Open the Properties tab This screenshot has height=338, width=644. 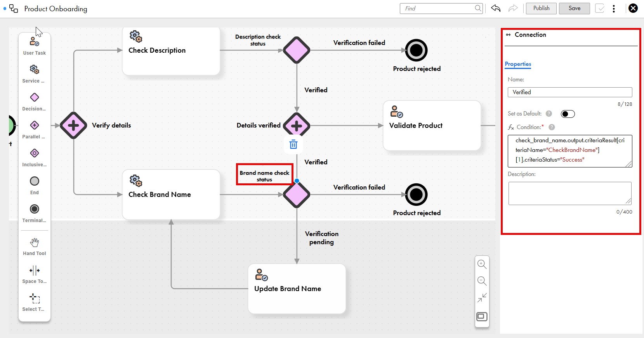pos(518,64)
